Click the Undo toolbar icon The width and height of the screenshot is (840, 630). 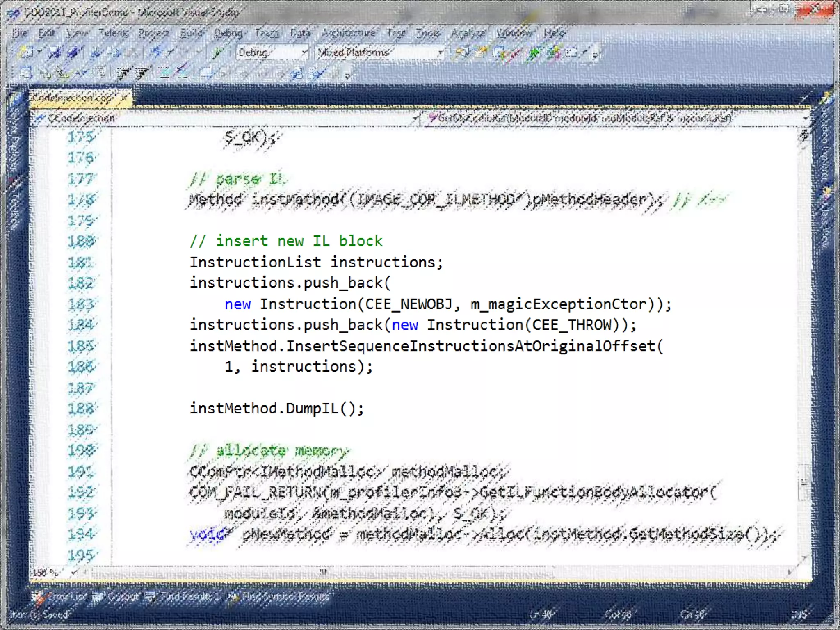point(155,52)
